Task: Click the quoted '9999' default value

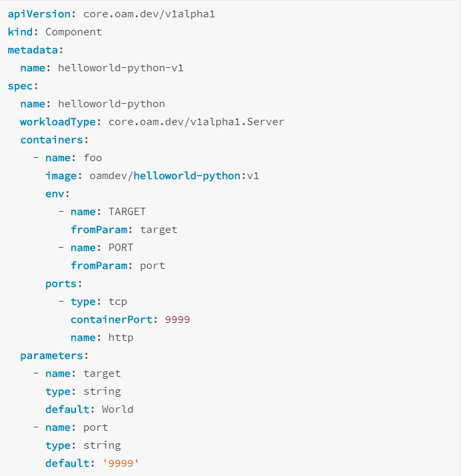Action: [121, 463]
